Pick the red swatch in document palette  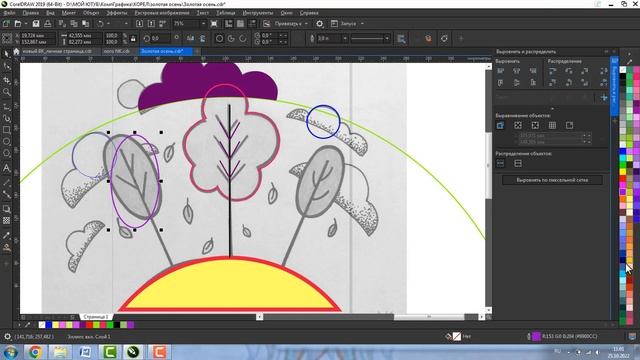90,325
